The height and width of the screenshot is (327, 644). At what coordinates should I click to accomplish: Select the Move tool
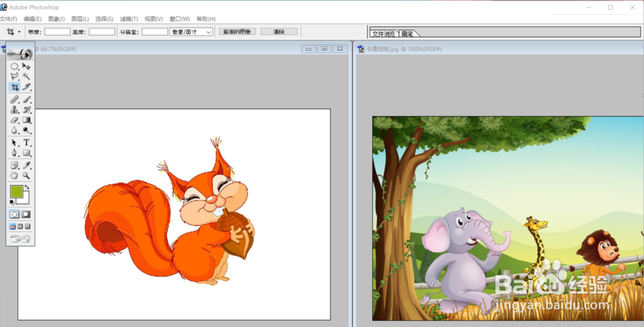26,66
